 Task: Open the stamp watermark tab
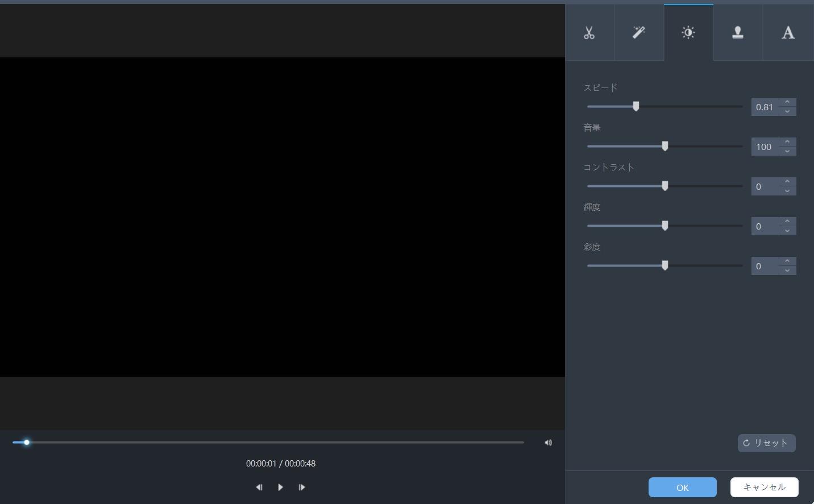(738, 32)
